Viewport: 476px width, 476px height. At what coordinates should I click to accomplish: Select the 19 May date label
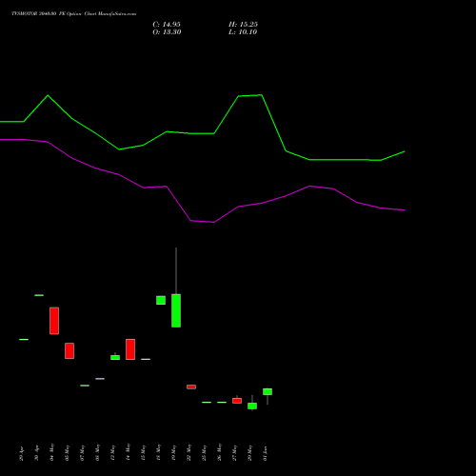click(174, 452)
